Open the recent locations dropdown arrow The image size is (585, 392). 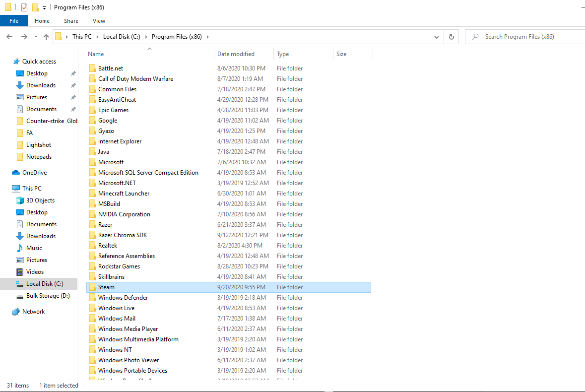[36, 37]
